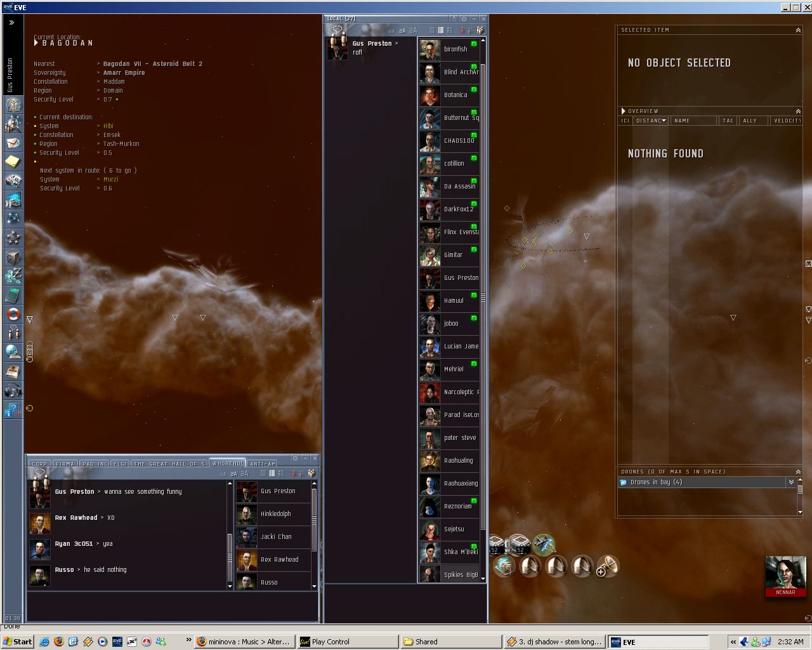The width and height of the screenshot is (812, 650).
Task: Activate the second 52-charge turret module
Action: 520,544
